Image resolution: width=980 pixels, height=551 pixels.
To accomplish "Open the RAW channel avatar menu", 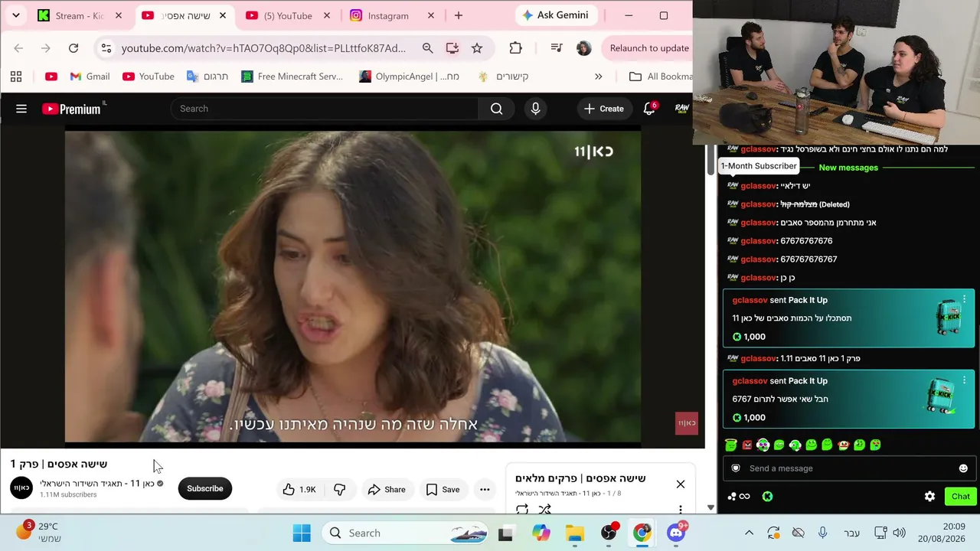I will [x=681, y=109].
